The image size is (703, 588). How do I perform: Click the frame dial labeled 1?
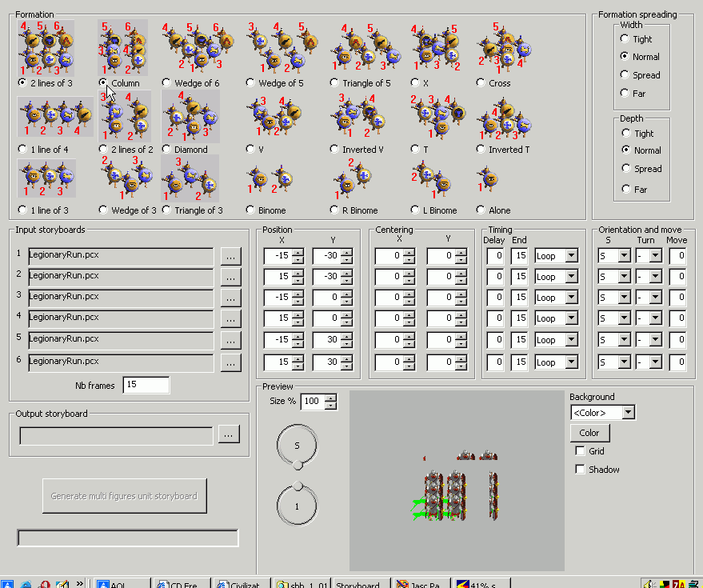tap(297, 506)
